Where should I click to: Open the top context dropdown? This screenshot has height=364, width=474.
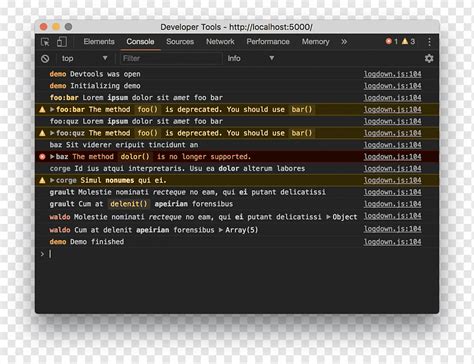point(84,58)
